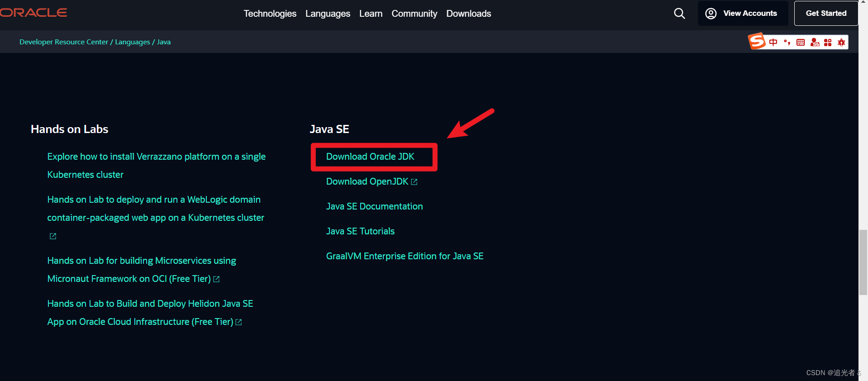Image resolution: width=868 pixels, height=381 pixels.
Task: Go to Languages breadcrumb link
Action: 133,42
